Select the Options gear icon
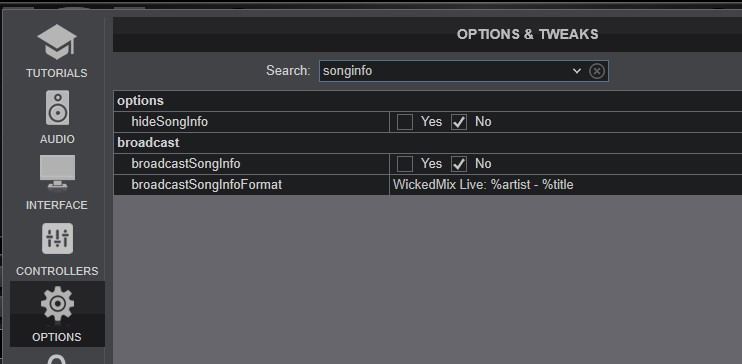The image size is (742, 364). (x=57, y=303)
